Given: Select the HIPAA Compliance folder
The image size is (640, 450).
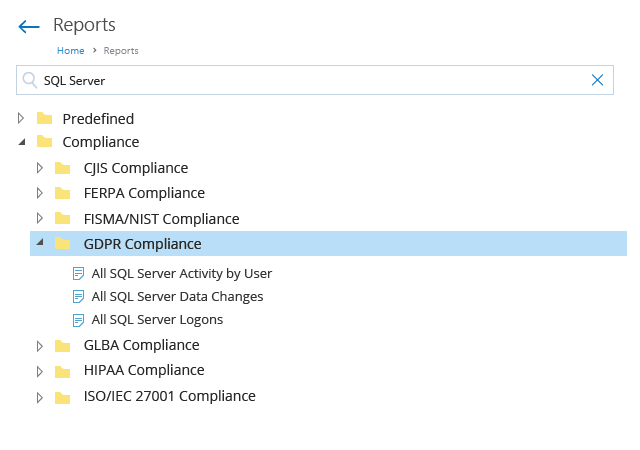Looking at the screenshot, I should 144,370.
